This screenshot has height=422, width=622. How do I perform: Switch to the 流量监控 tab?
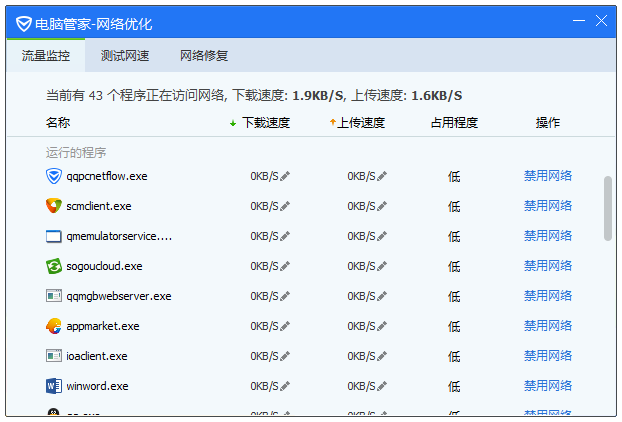[46, 56]
